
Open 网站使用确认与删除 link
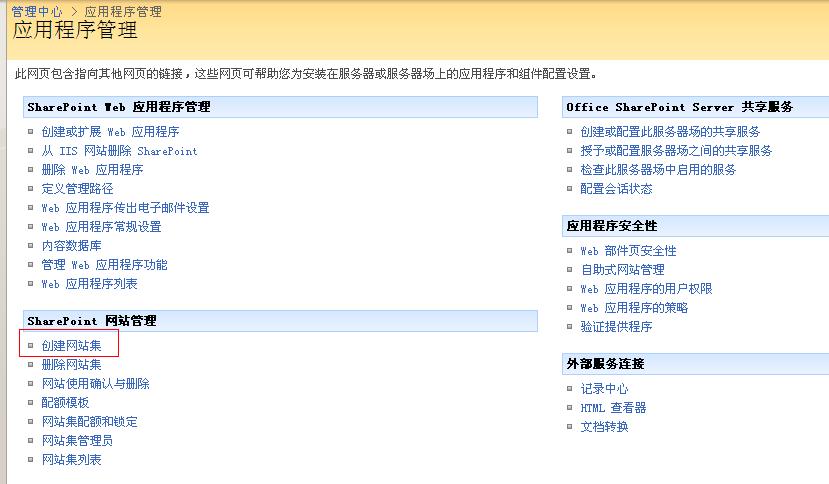click(95, 384)
